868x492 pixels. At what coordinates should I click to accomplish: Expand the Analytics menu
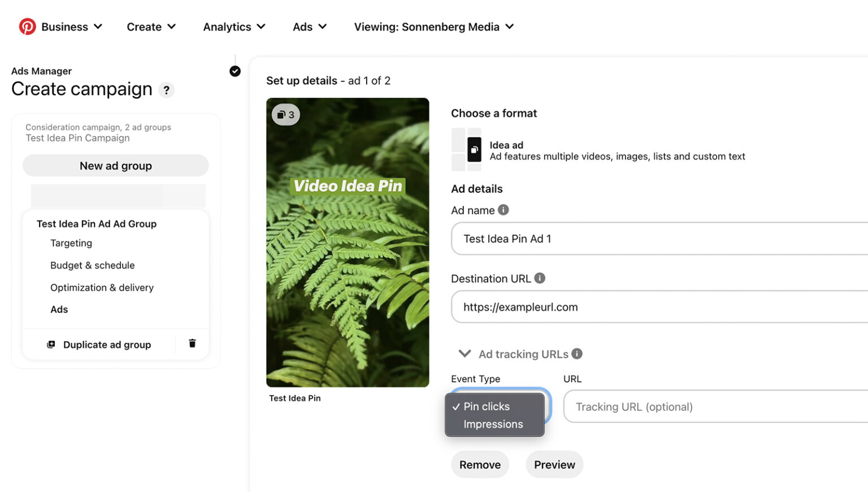click(234, 27)
